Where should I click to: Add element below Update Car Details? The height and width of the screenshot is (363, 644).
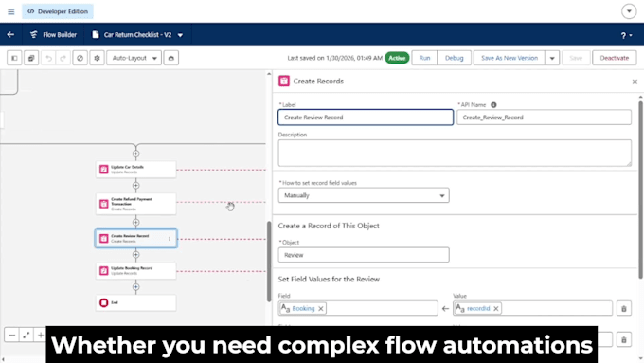pyautogui.click(x=136, y=186)
